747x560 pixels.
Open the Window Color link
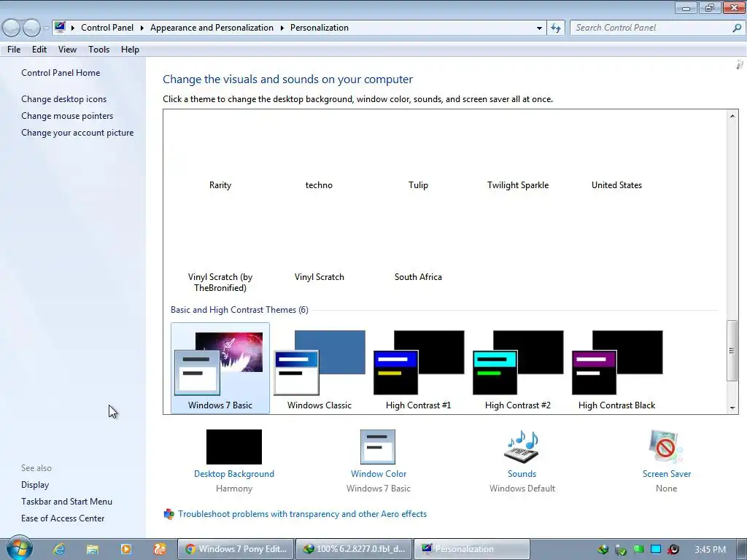coord(379,474)
